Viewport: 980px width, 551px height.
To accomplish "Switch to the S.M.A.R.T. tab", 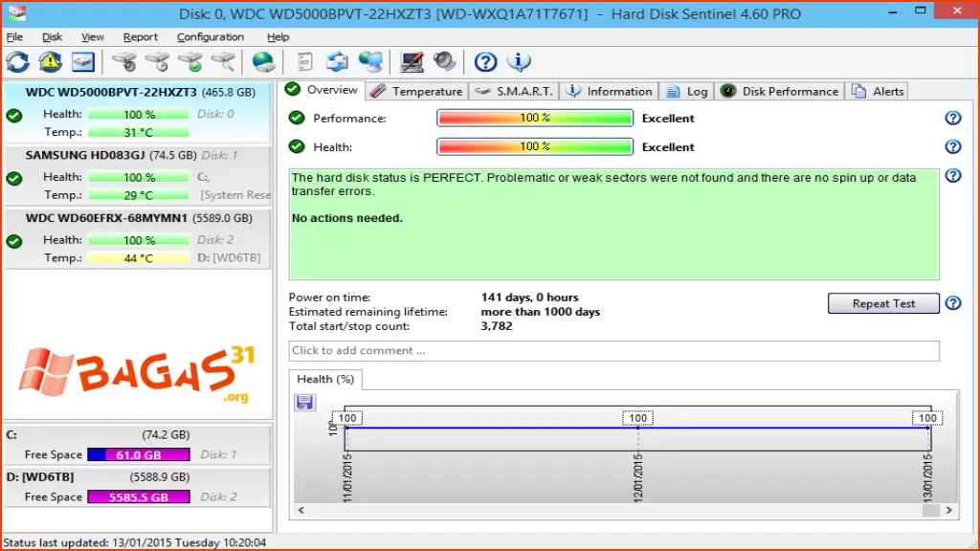I will point(514,91).
